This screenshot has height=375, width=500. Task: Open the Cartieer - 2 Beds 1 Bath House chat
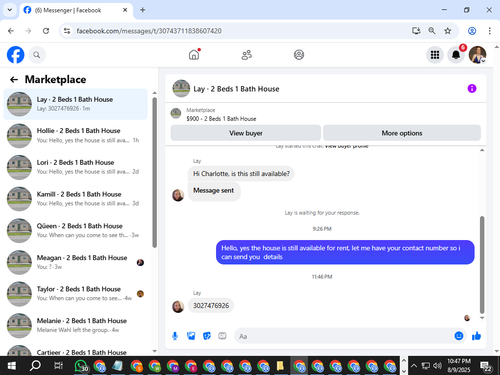pyautogui.click(x=75, y=351)
